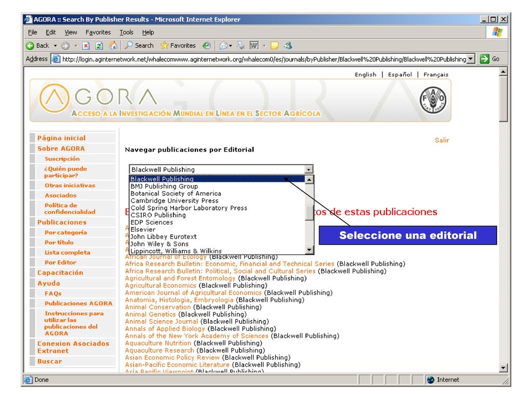Expand the address bar URL dropdown
Viewport: 532px width, 399px height.
tap(470, 59)
